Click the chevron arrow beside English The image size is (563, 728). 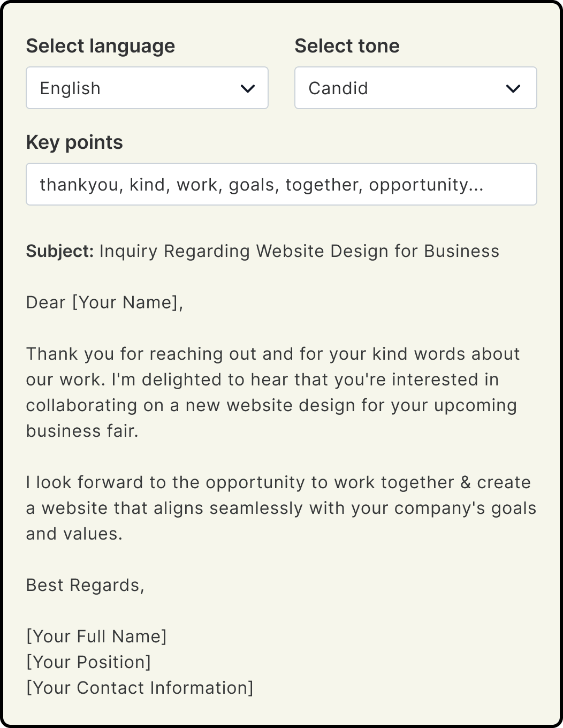click(x=248, y=88)
